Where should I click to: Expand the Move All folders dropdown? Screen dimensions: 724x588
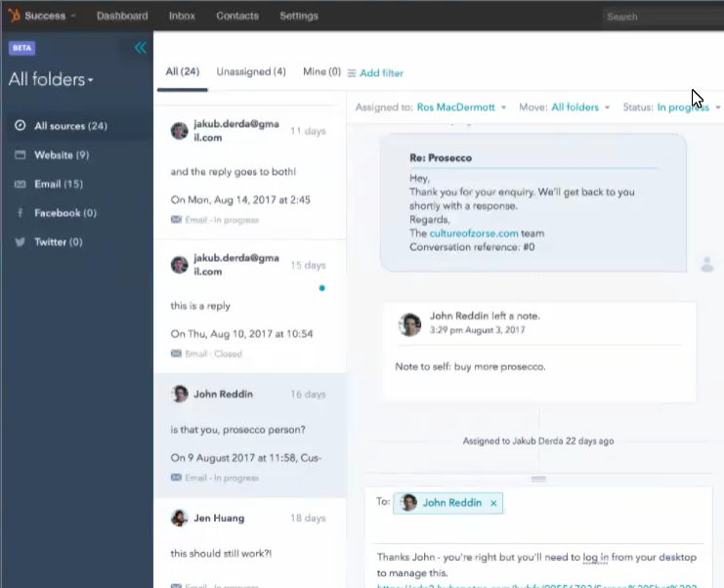coord(579,107)
